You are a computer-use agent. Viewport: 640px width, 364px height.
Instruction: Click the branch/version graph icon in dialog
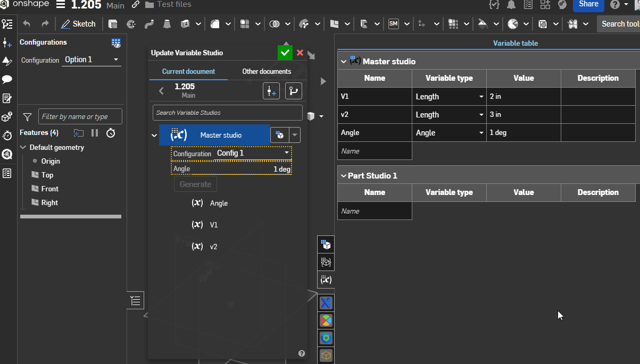[x=294, y=91]
